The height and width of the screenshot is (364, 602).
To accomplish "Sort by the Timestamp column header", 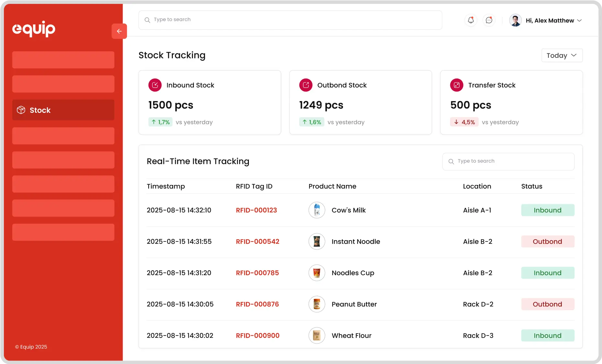I will click(166, 186).
